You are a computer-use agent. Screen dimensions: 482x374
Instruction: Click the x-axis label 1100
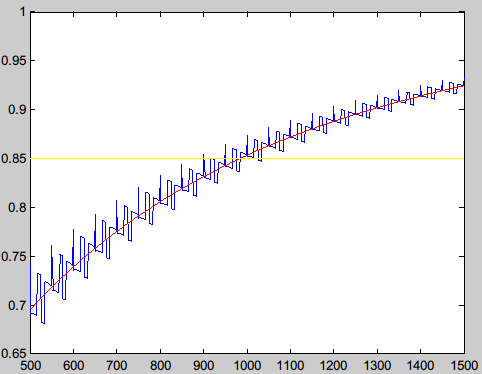tap(290, 366)
